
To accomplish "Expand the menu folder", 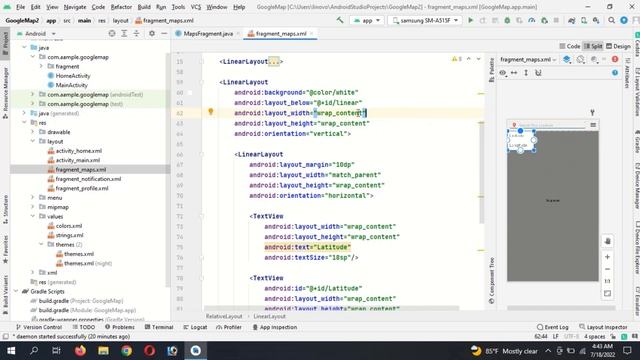I will [x=33, y=198].
